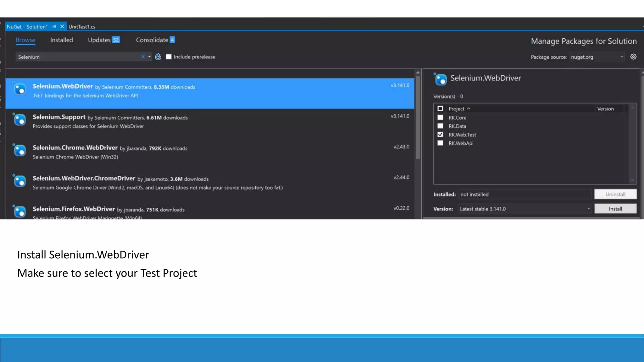Switch to the UnitTest1.cs document tab
644x362 pixels.
82,27
